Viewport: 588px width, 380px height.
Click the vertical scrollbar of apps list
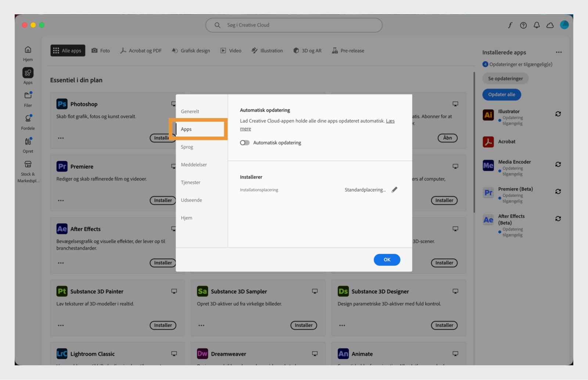(x=474, y=142)
